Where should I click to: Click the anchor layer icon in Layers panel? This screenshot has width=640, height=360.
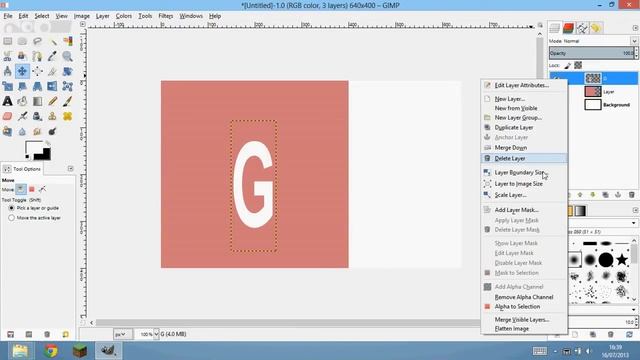point(618,195)
